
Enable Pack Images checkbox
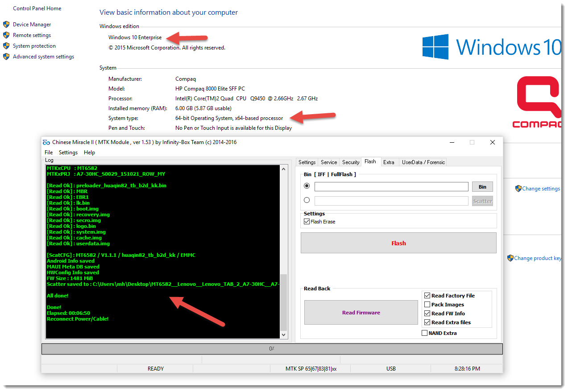(427, 305)
